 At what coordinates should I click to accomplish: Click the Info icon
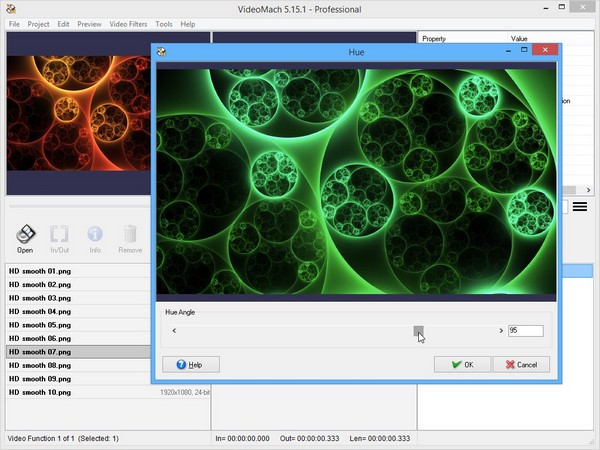tap(95, 235)
